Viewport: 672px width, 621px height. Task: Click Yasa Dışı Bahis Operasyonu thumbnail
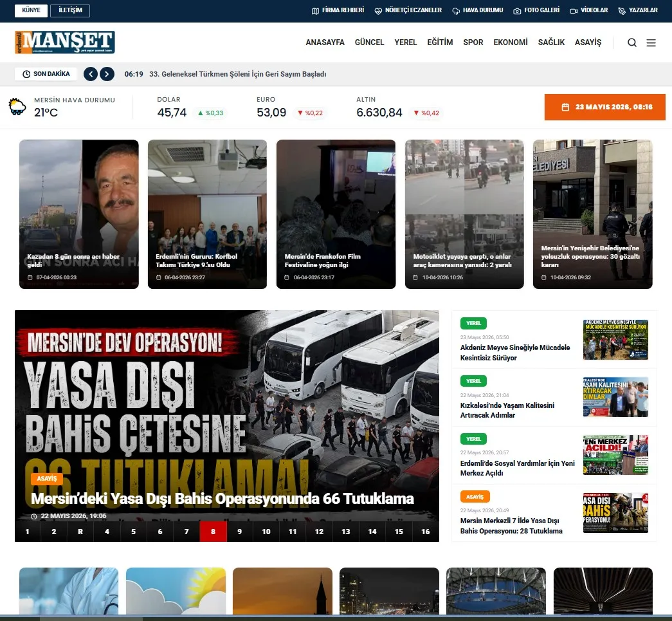(x=615, y=513)
